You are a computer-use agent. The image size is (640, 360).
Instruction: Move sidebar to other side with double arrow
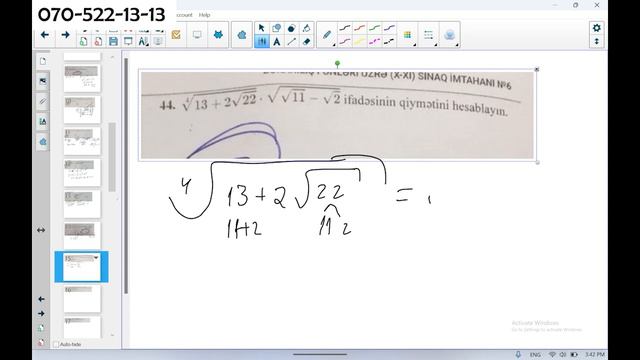coord(41,230)
